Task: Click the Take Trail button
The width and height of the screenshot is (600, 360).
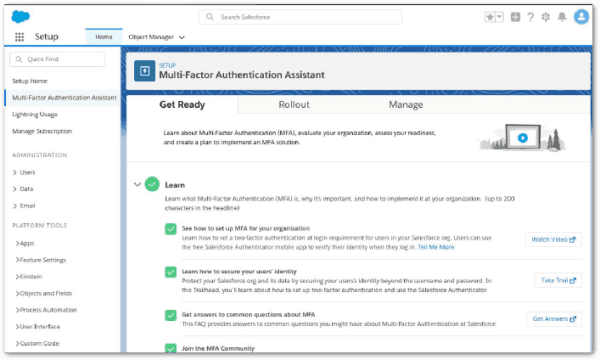Action: 558,280
